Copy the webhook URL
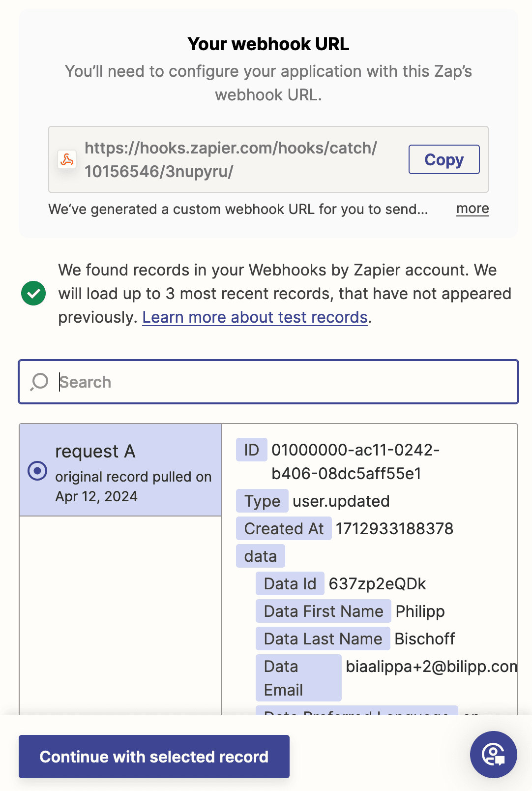The height and width of the screenshot is (791, 532). coord(443,159)
